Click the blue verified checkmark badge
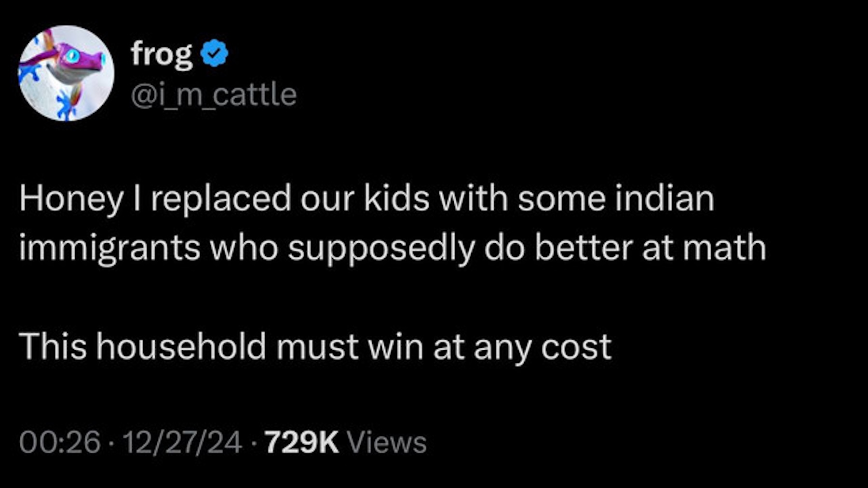The height and width of the screenshot is (488, 868). pos(214,53)
